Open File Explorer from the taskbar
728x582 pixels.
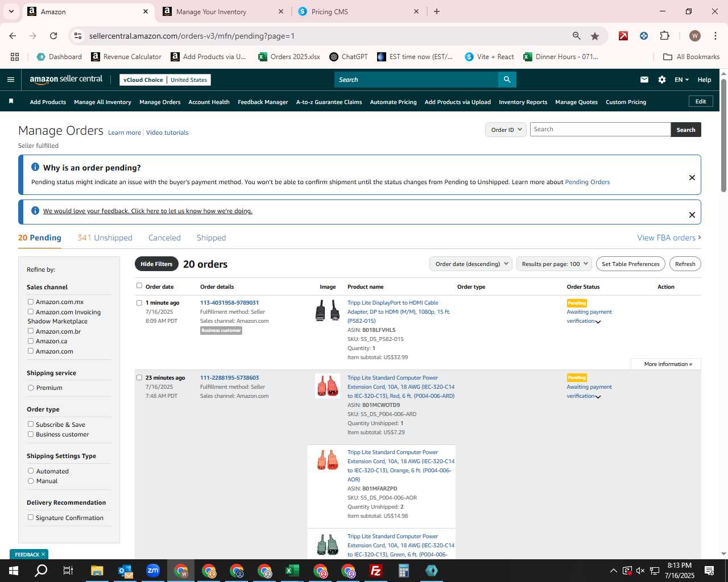(x=97, y=571)
